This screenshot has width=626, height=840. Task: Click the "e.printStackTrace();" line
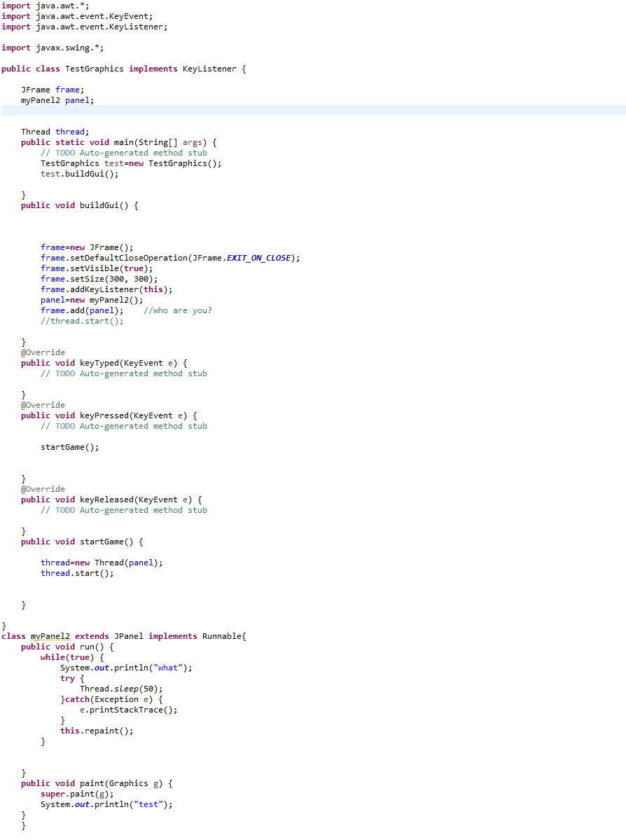(129, 710)
